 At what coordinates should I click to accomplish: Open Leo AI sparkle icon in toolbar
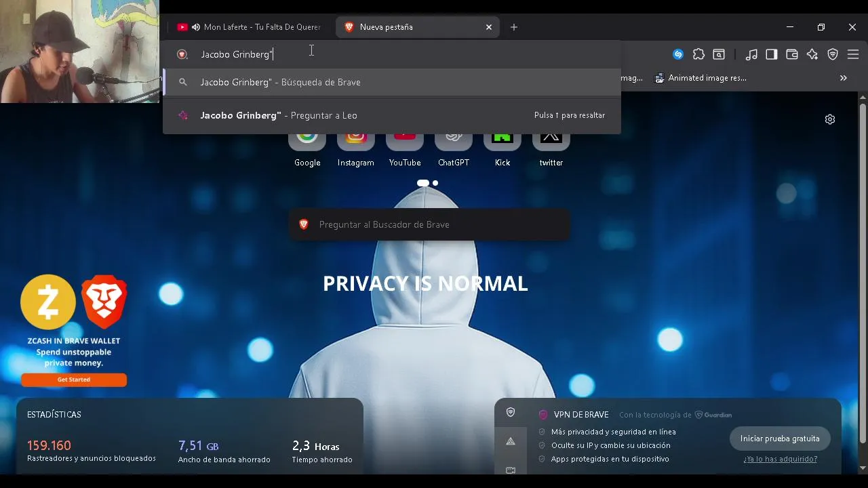point(812,54)
